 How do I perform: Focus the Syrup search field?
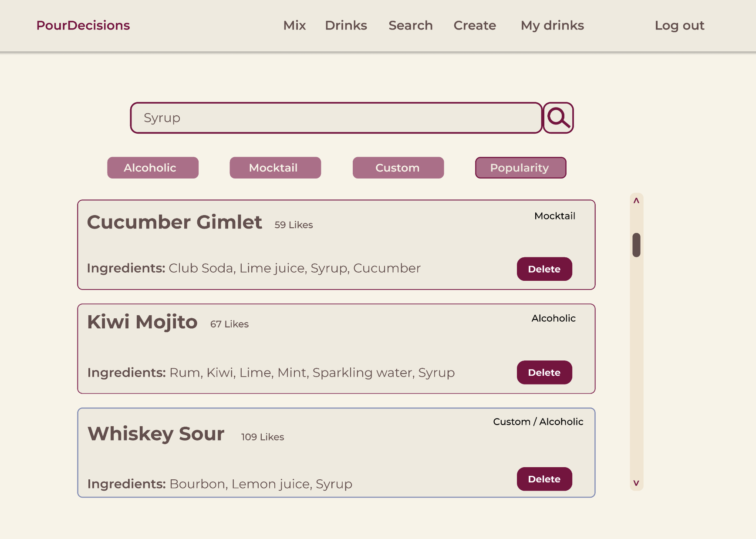[336, 118]
